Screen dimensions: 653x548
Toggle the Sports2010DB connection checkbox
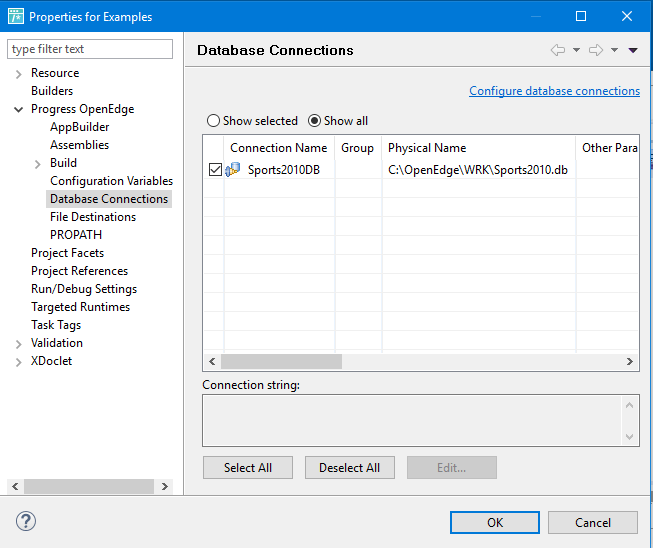tap(215, 169)
